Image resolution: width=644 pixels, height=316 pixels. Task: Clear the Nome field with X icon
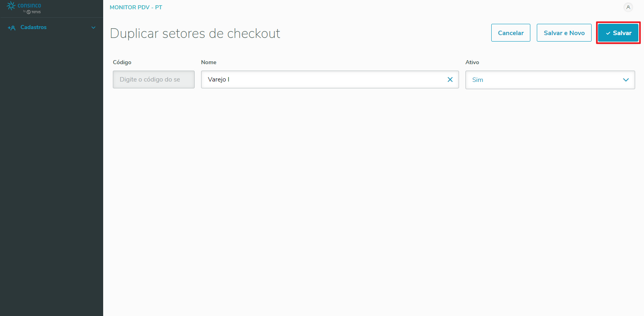tap(450, 80)
